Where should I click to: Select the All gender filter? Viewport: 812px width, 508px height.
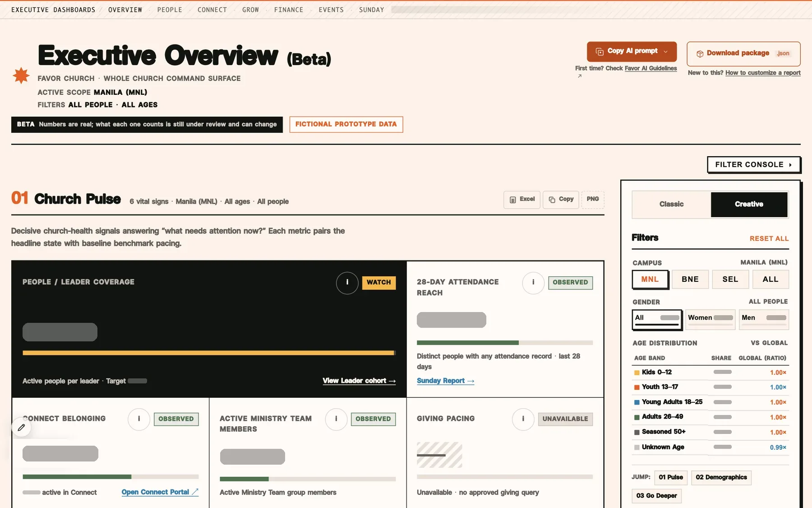657,319
